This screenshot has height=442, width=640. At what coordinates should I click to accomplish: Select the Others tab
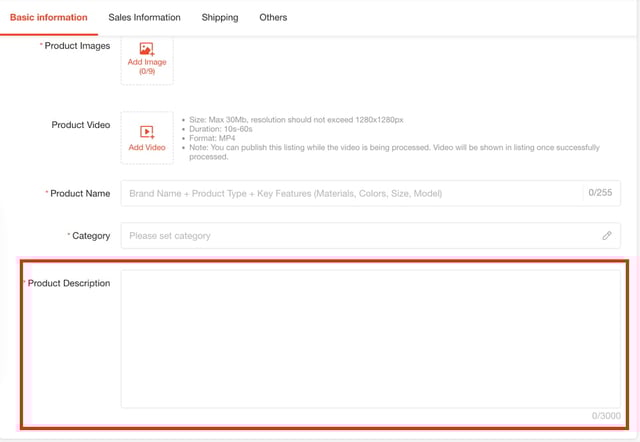(x=273, y=17)
